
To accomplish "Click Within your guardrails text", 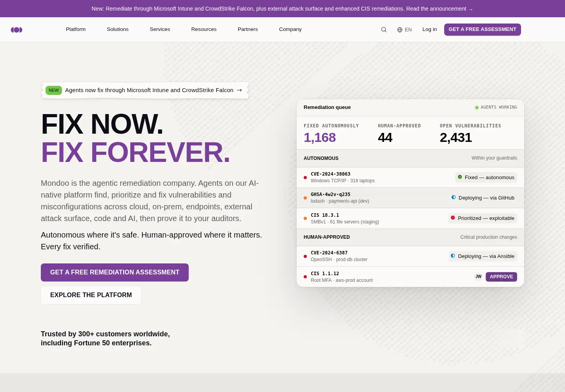I will tap(494, 158).
